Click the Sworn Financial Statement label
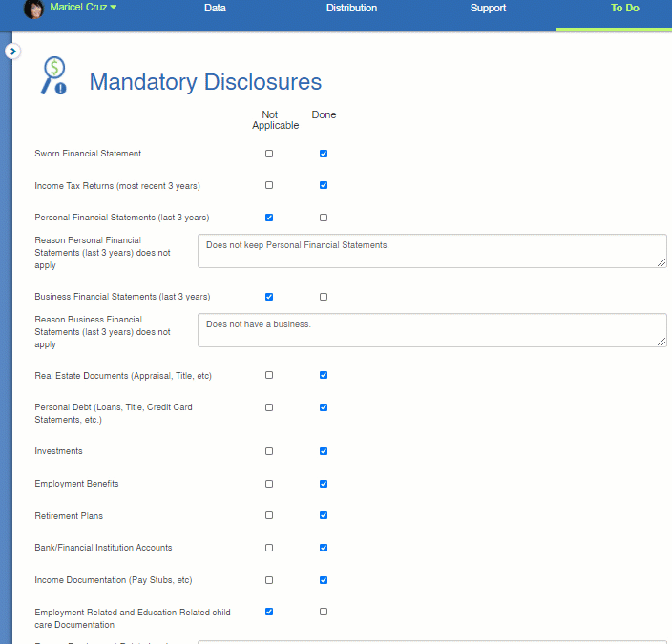 [88, 154]
